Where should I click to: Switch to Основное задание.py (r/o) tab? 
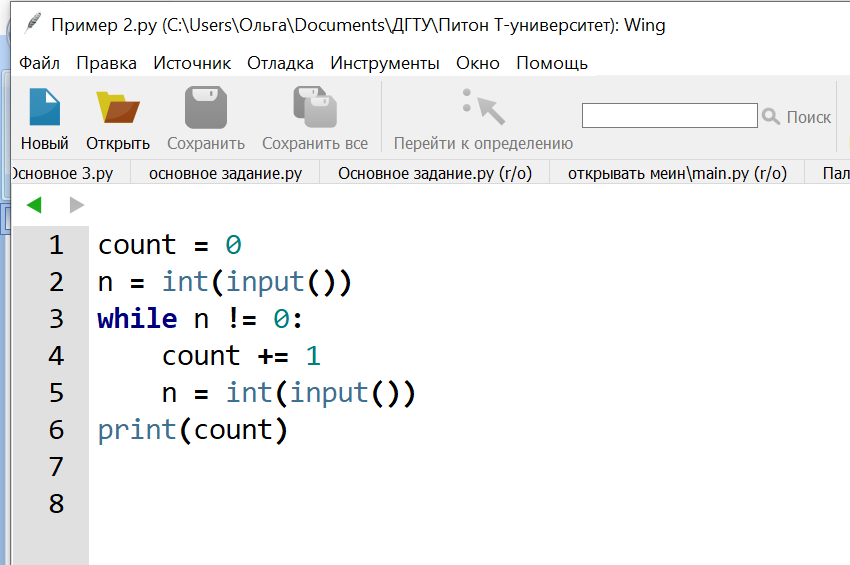tap(435, 174)
